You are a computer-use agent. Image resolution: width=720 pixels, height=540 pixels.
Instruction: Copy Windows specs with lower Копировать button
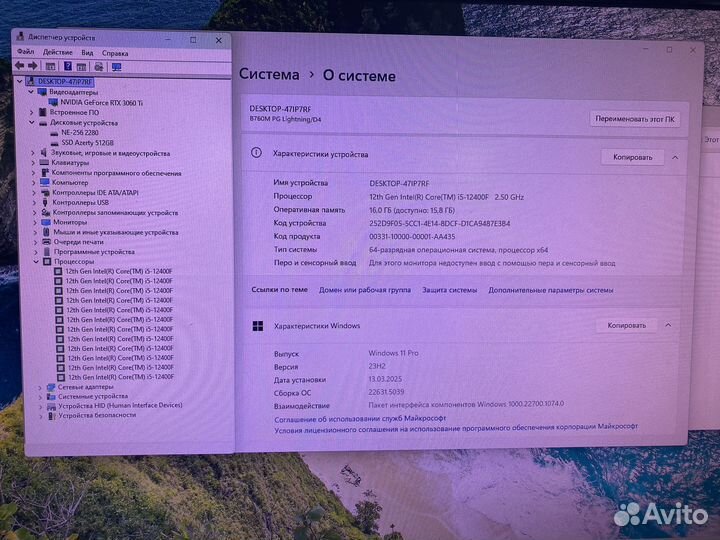click(626, 325)
